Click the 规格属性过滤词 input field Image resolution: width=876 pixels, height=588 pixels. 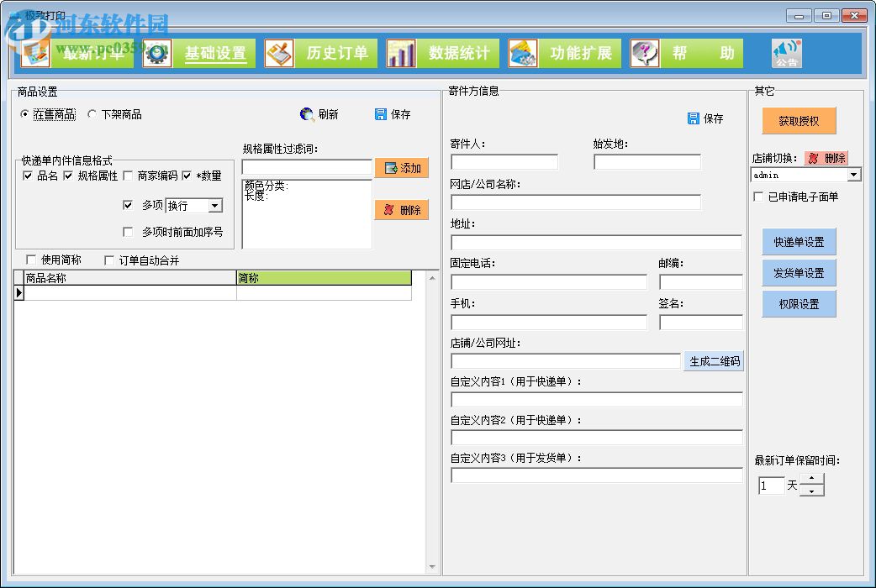(307, 167)
